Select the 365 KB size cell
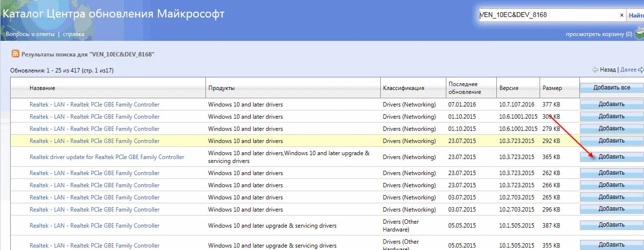644x250 pixels. tap(551, 157)
